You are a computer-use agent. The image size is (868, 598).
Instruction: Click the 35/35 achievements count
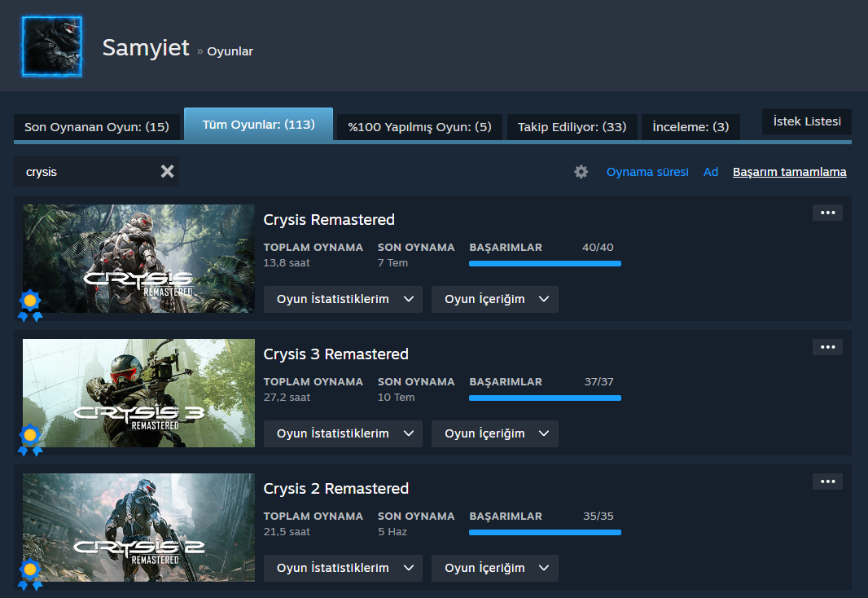coord(598,517)
